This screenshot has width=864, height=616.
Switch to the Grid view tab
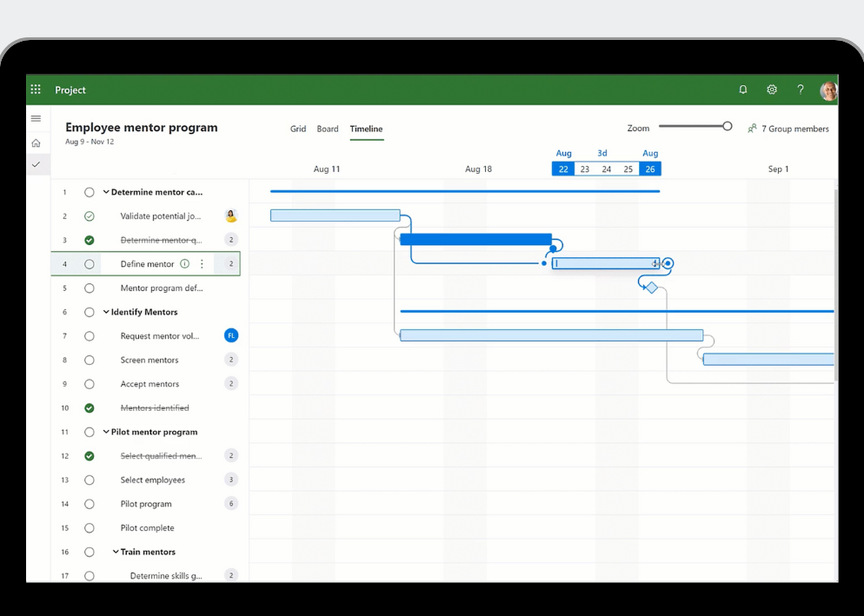point(298,129)
